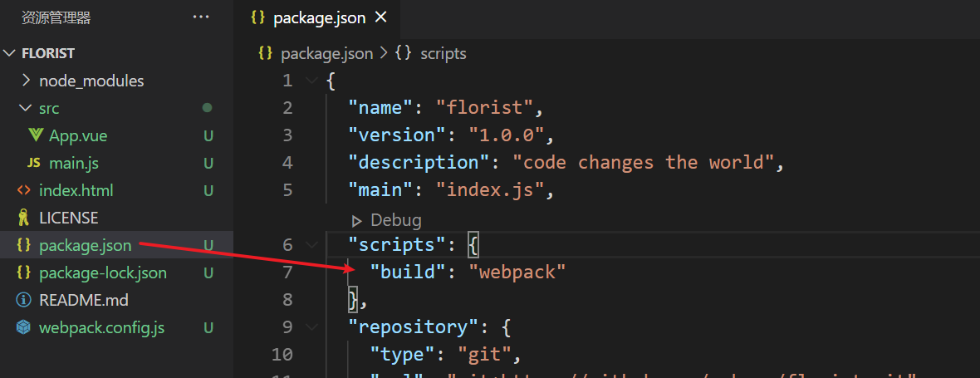Open main.js in the explorer

coord(74,163)
